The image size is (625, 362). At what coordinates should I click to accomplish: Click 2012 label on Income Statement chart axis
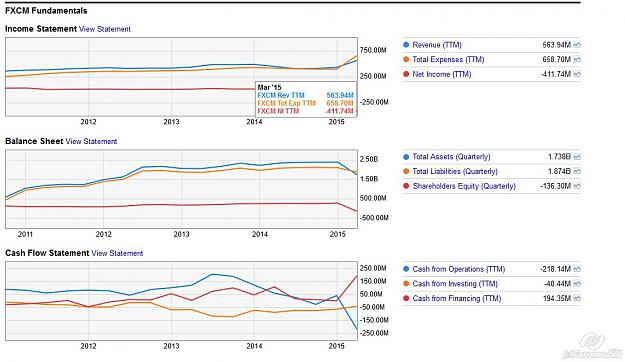pos(88,122)
